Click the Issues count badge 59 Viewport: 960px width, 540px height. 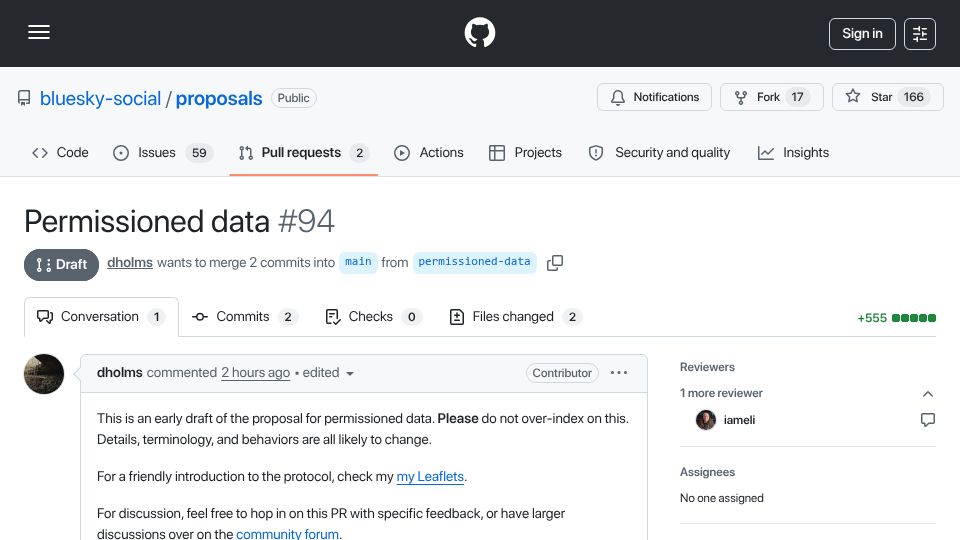coord(199,153)
